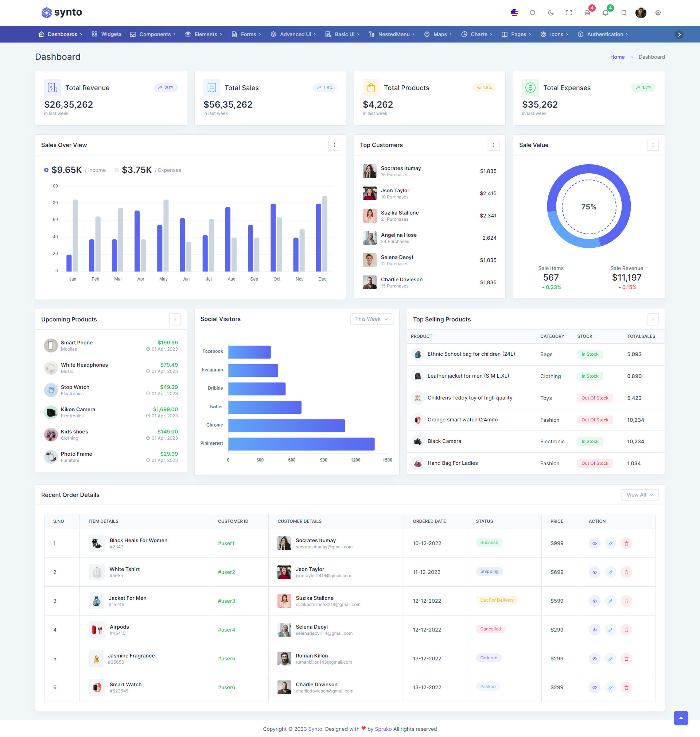Delete the Black Heals For Women order
The height and width of the screenshot is (737, 700).
coord(626,543)
